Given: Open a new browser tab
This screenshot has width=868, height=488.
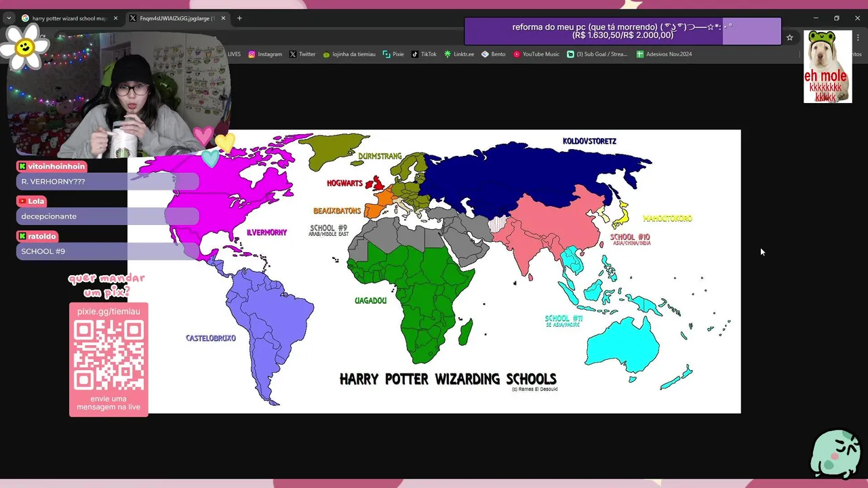Looking at the screenshot, I should pyautogui.click(x=239, y=18).
